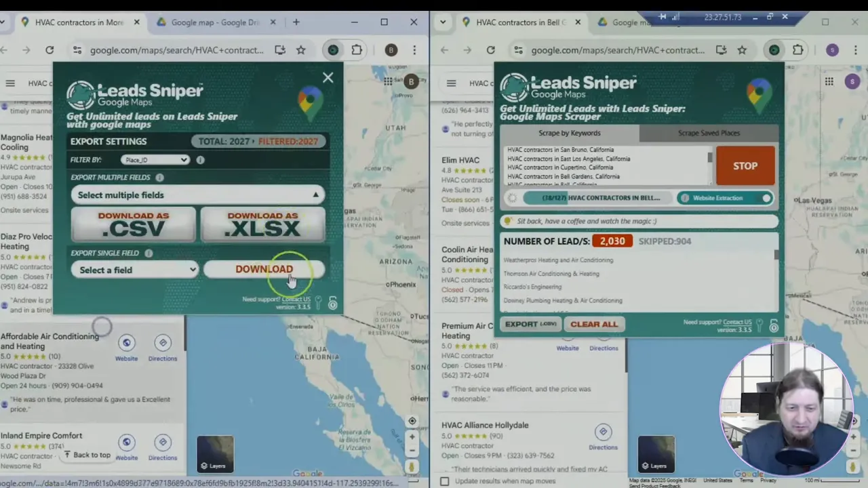This screenshot has width=868, height=488.
Task: Get Directions to Affordable Air Conditioning and Heating
Action: pos(163,348)
